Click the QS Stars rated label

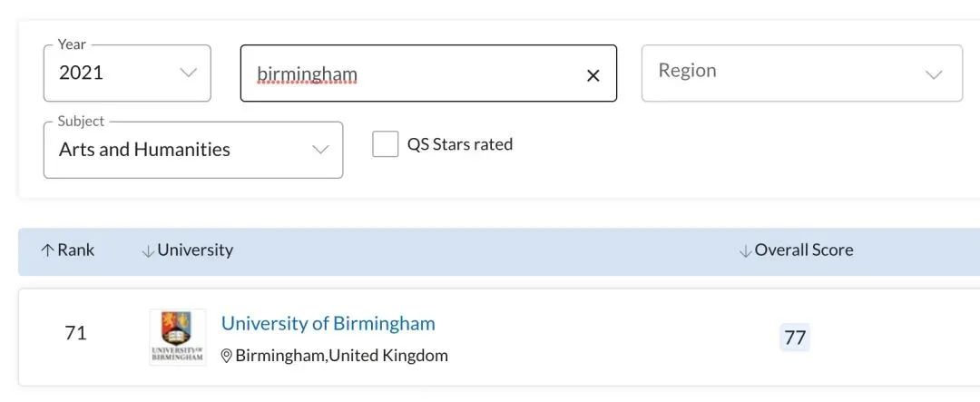pyautogui.click(x=460, y=144)
